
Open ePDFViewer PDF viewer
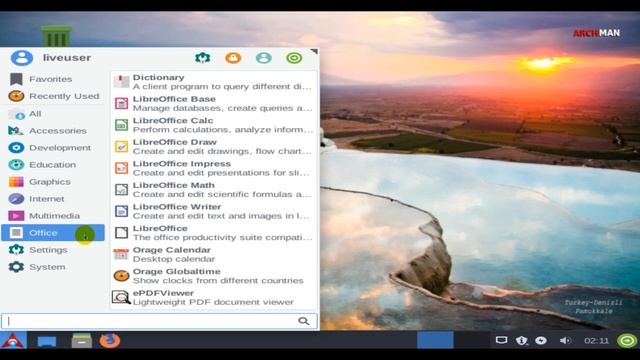click(213, 298)
